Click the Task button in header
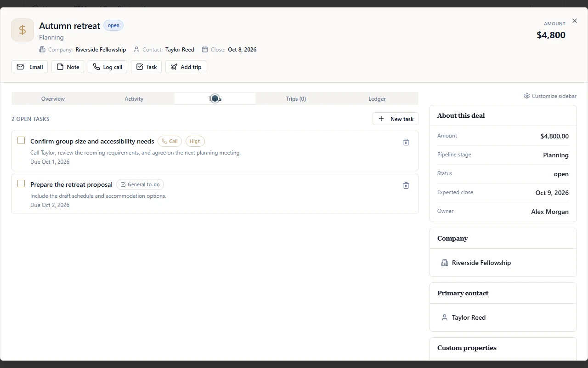 point(147,67)
